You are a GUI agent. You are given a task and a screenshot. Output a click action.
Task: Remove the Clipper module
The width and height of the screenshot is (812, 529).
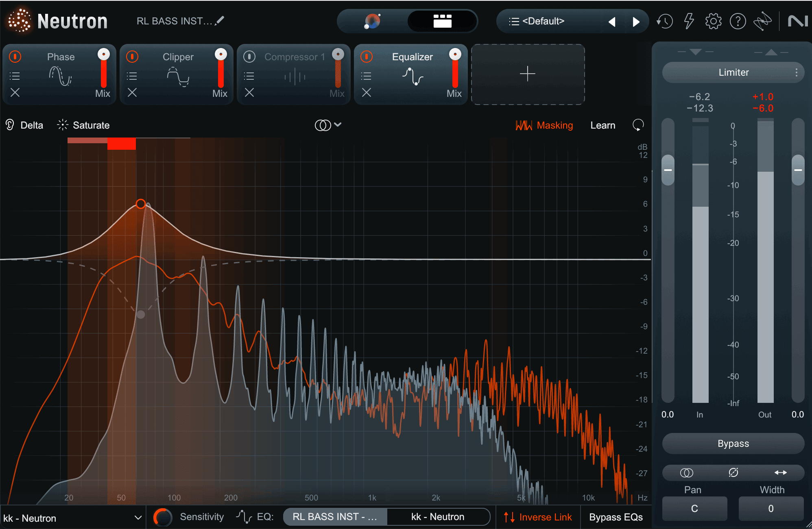click(132, 93)
